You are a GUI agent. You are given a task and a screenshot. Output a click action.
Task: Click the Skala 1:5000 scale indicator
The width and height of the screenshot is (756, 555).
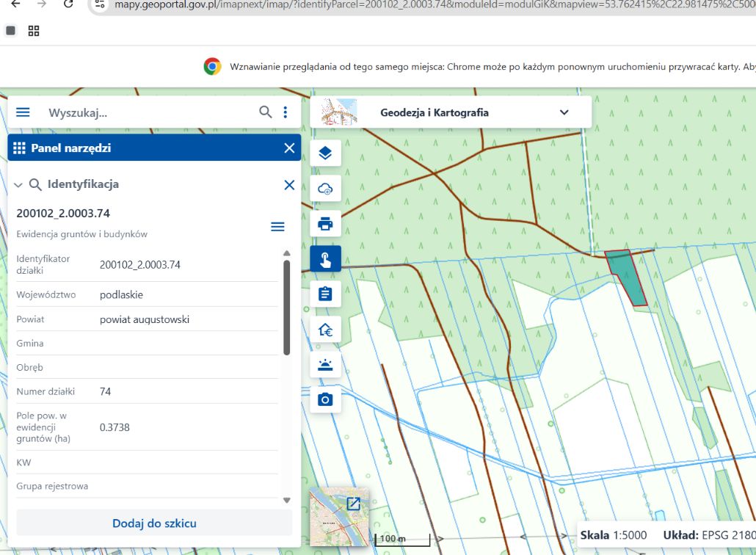coord(614,535)
